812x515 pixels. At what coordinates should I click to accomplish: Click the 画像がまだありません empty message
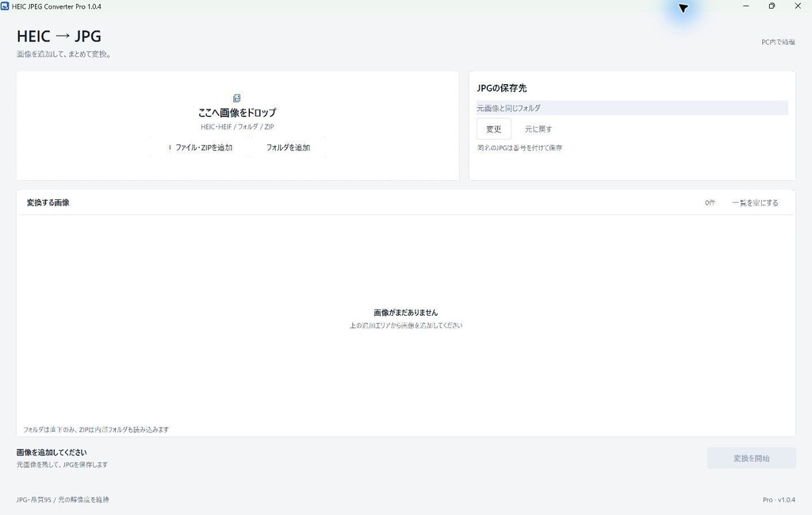click(x=406, y=313)
